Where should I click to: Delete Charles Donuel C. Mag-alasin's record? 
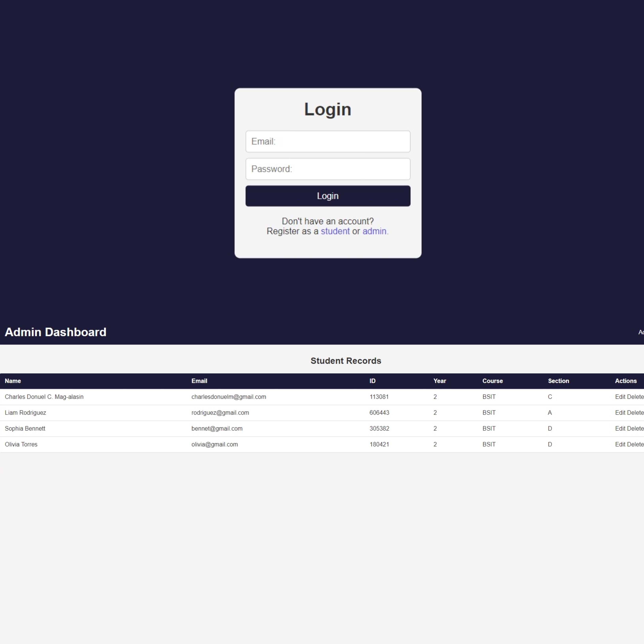635,397
